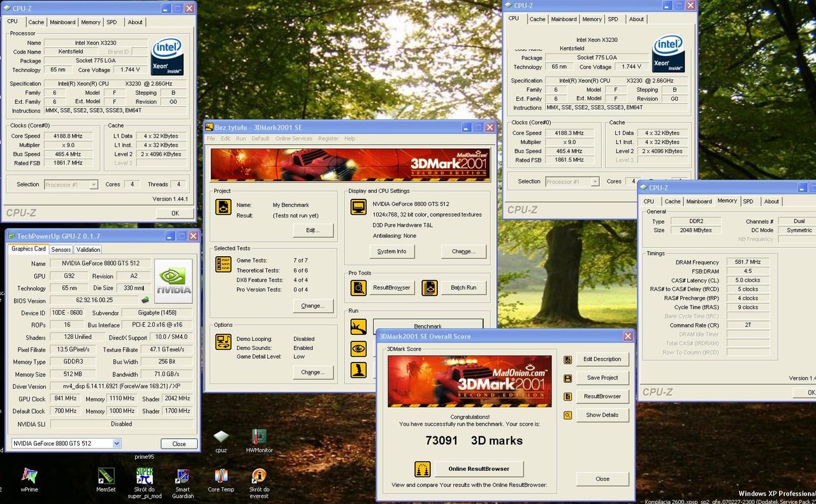Click the Online ResultBrowser globe icon
Image resolution: width=816 pixels, height=504 pixels.
(422, 469)
